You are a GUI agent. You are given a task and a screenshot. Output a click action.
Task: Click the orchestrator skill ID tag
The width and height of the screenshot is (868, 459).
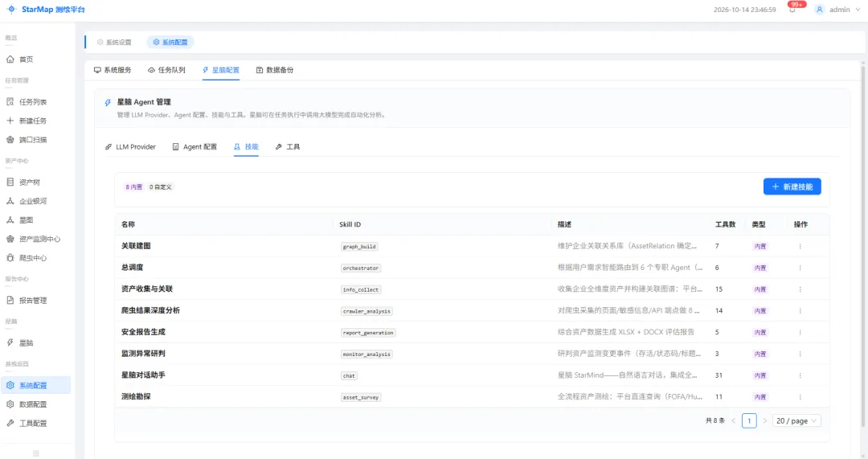(360, 268)
